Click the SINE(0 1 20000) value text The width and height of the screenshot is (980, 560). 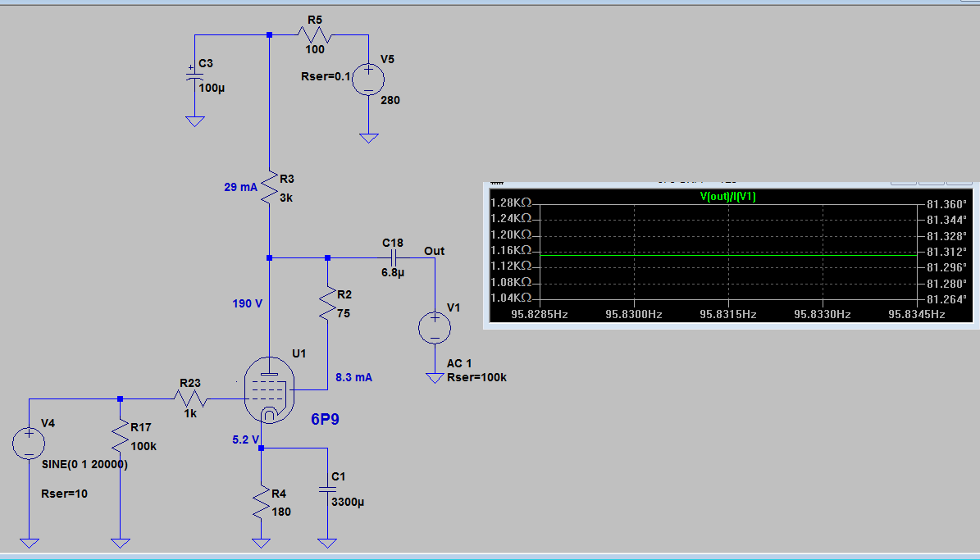pyautogui.click(x=85, y=464)
